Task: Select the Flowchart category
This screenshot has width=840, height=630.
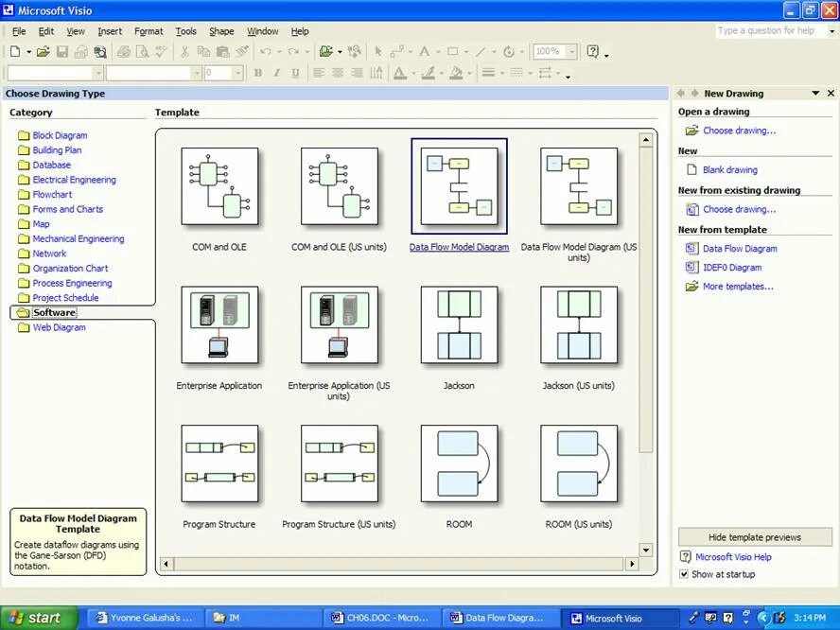Action: [x=52, y=195]
